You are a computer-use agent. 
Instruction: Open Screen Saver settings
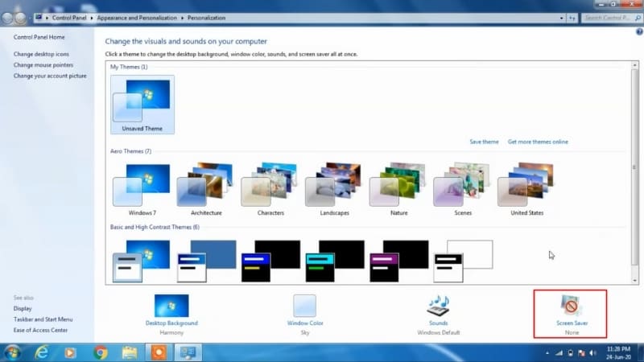(x=572, y=315)
